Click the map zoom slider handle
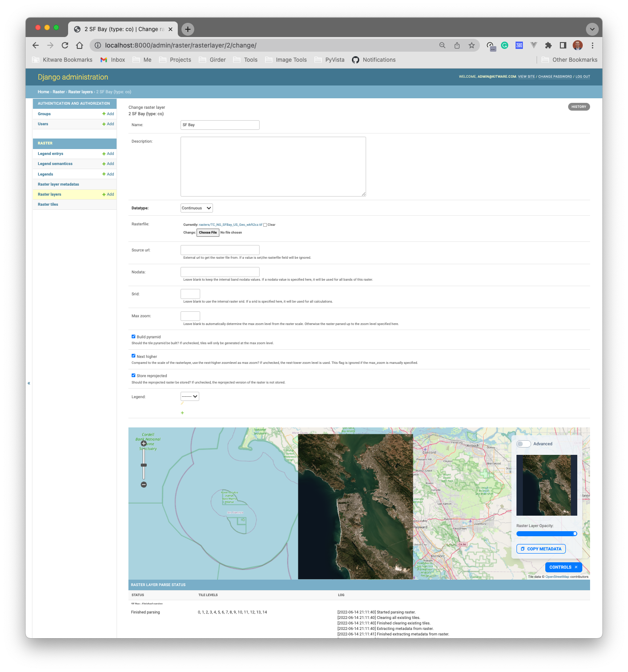 [144, 465]
